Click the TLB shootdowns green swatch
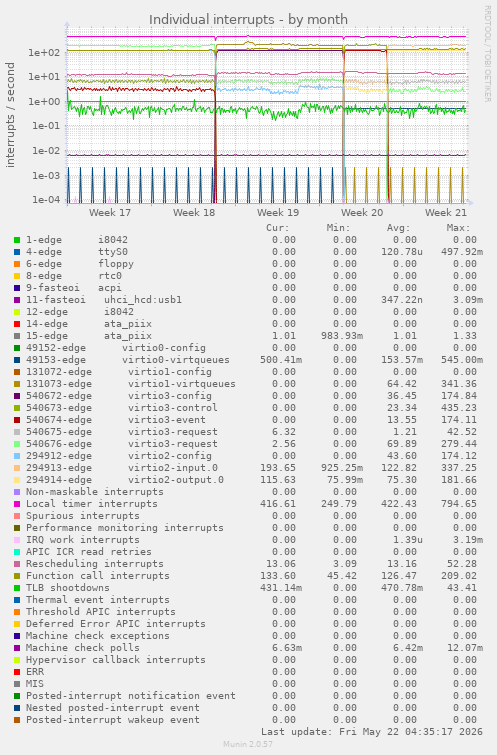This screenshot has height=755, width=497. click(x=17, y=588)
